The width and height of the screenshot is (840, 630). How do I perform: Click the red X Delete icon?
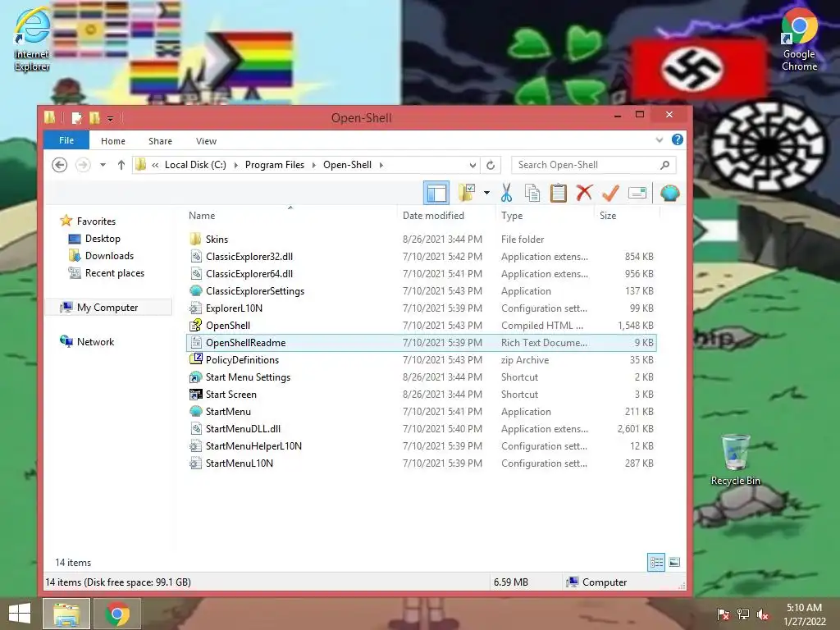(584, 193)
